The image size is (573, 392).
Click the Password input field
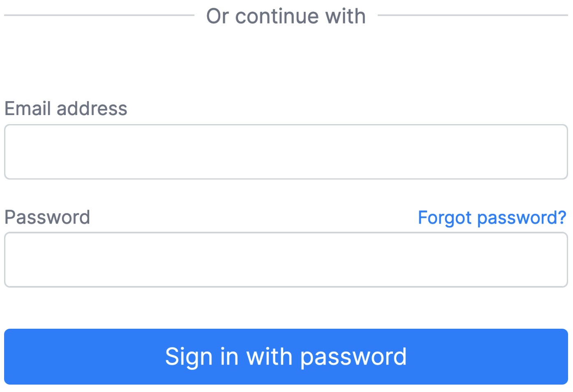coord(286,260)
